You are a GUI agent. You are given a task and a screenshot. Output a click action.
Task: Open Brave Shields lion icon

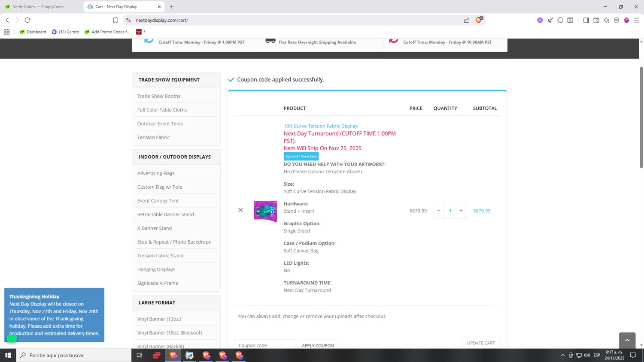(x=479, y=20)
